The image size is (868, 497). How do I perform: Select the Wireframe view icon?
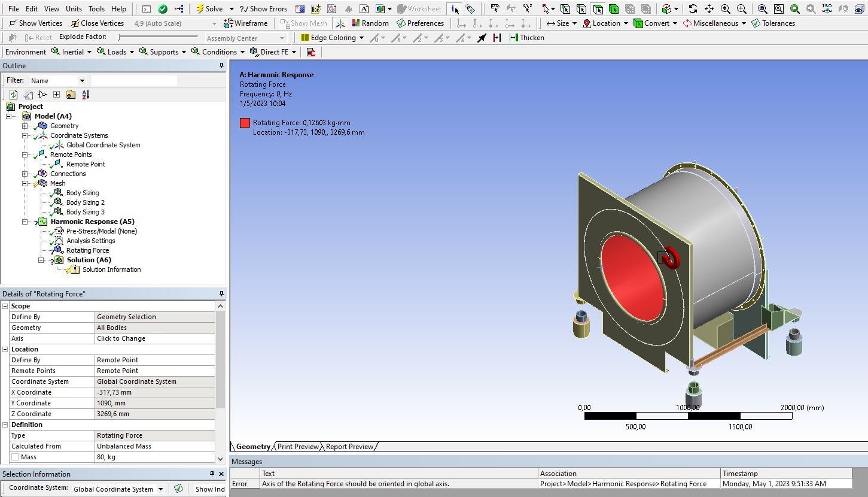tap(229, 23)
